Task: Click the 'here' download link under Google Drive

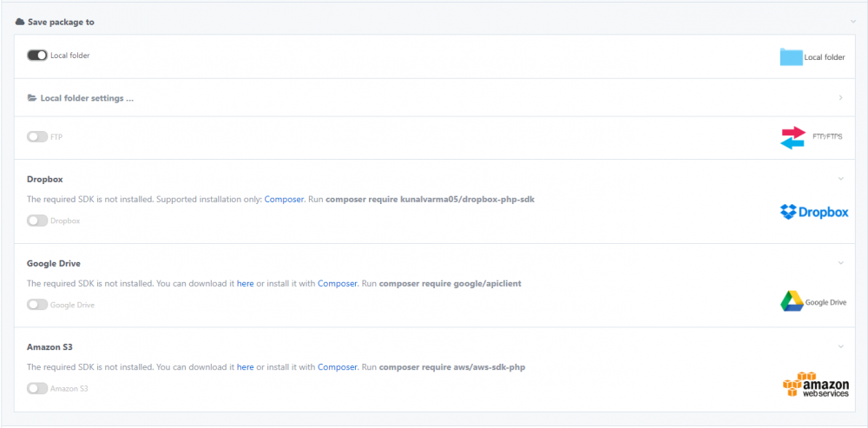Action: click(245, 284)
